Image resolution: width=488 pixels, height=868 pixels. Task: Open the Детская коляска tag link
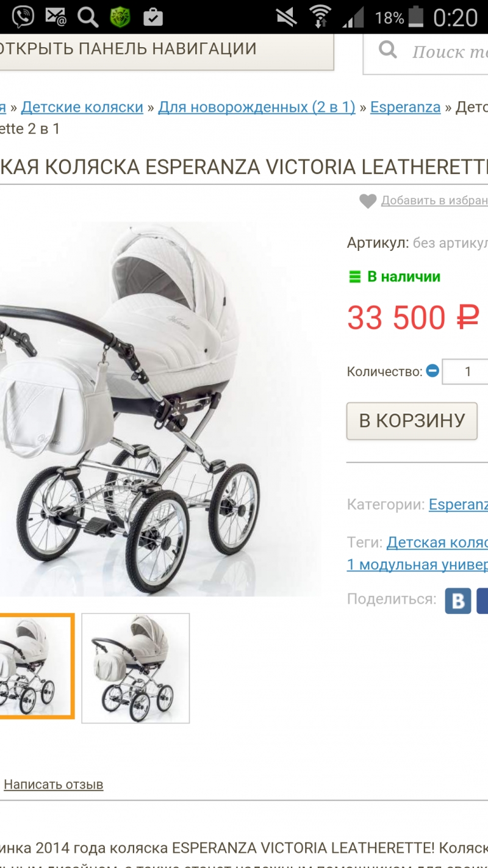pos(437,543)
